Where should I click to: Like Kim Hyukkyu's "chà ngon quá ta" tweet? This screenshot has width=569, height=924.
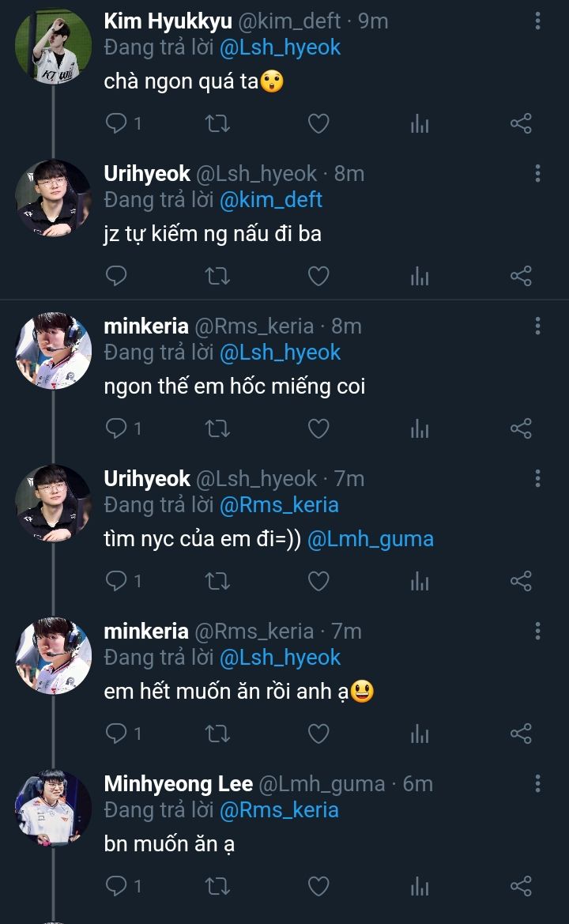point(318,123)
